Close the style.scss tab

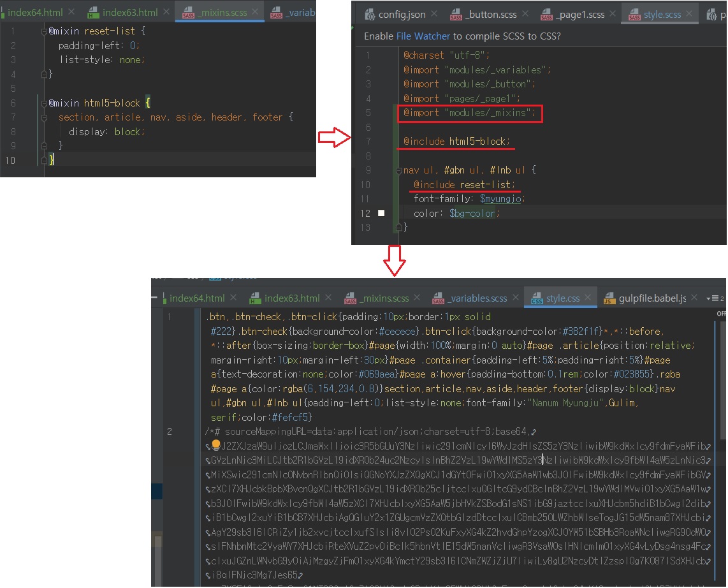coord(690,15)
